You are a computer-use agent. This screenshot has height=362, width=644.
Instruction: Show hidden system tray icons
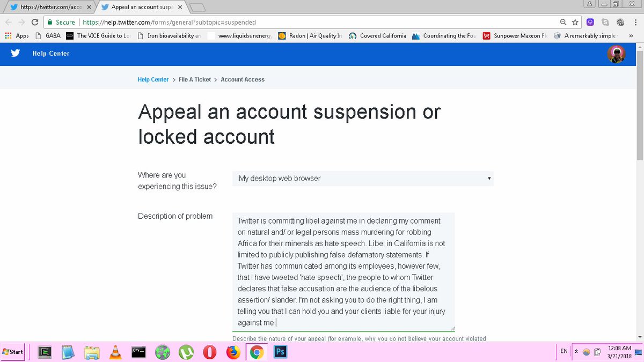(x=576, y=351)
